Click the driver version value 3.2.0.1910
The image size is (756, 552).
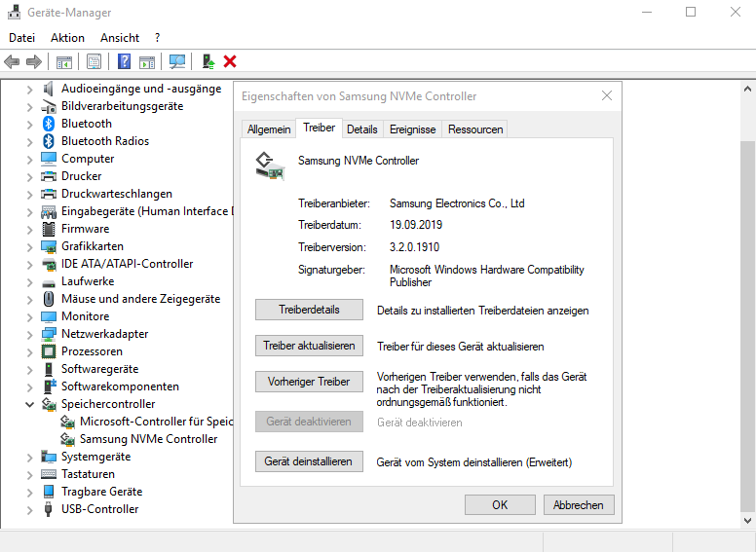[x=415, y=247]
